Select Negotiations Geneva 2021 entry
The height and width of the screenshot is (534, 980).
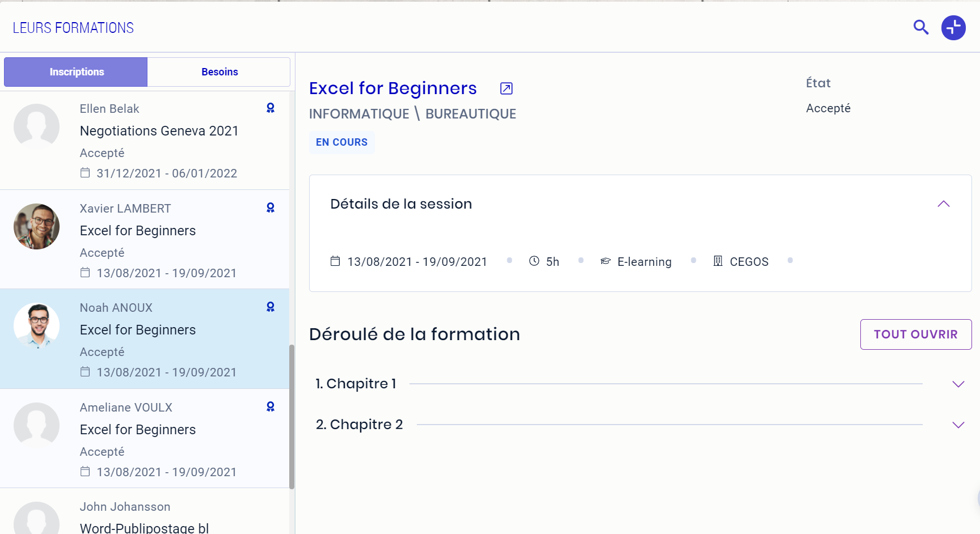click(145, 141)
